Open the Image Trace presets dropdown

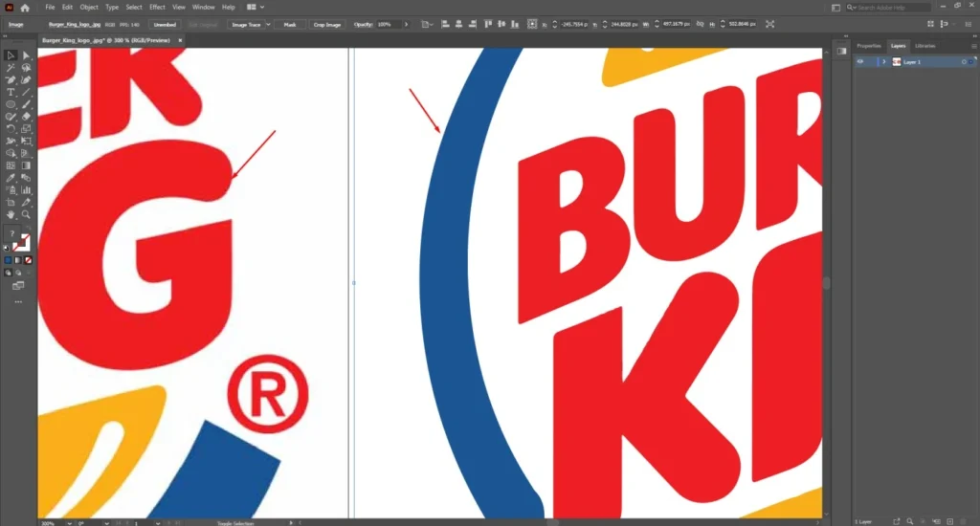267,24
